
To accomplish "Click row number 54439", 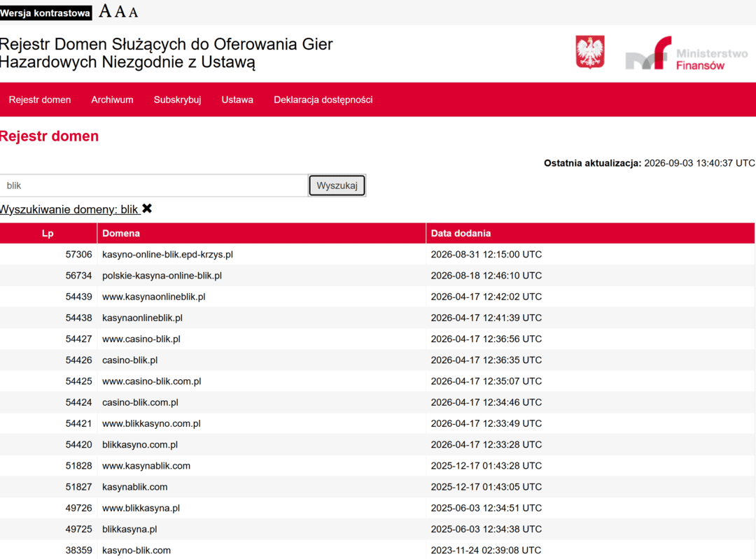I will [78, 297].
